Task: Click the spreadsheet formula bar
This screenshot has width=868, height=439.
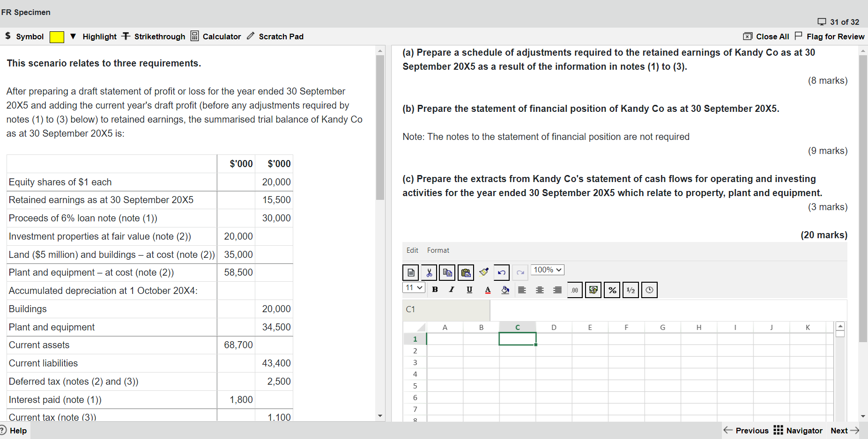Action: pos(668,309)
